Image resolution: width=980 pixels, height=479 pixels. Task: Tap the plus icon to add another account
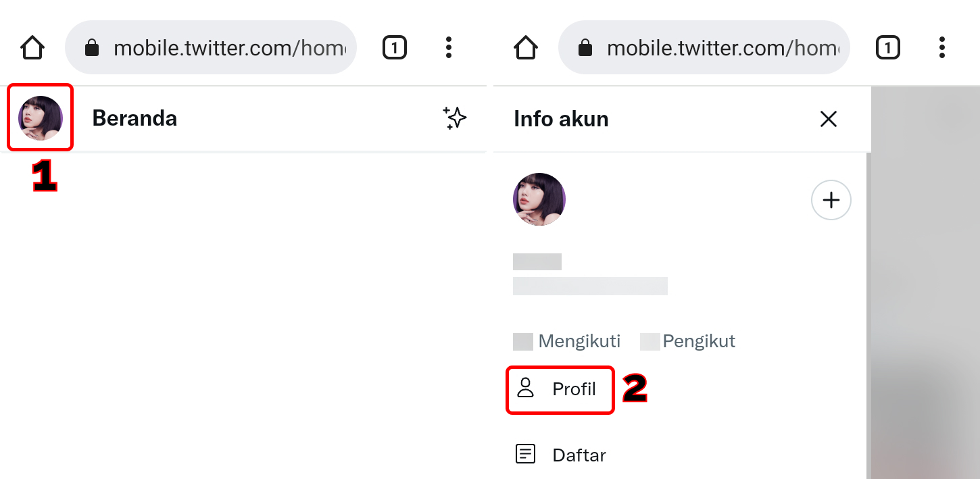tap(831, 199)
